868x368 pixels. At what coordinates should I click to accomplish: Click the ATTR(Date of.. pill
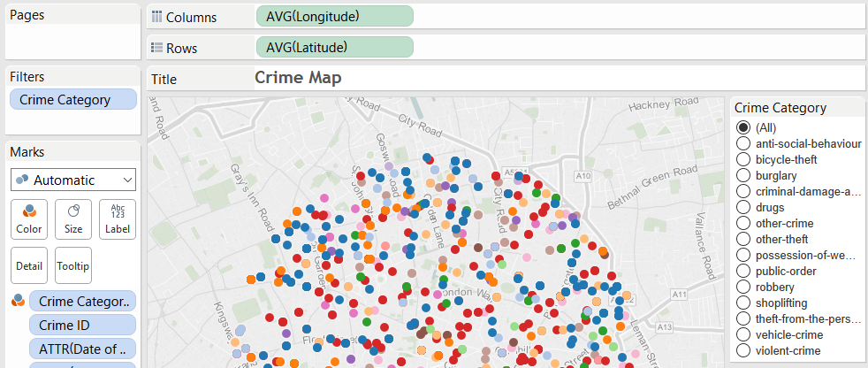click(82, 349)
